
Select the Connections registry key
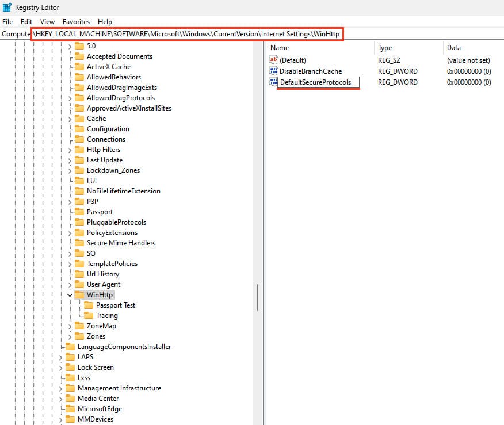tap(106, 139)
